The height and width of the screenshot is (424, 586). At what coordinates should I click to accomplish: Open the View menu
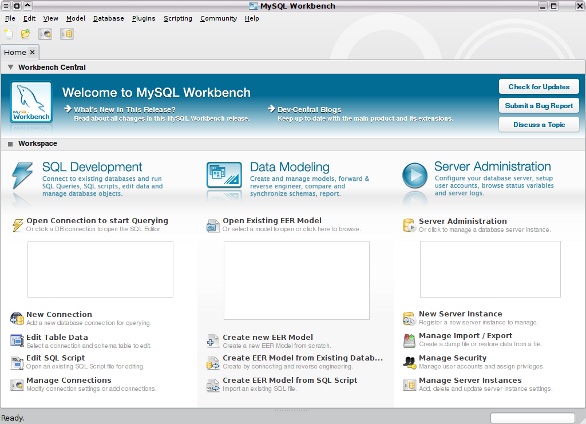point(50,18)
